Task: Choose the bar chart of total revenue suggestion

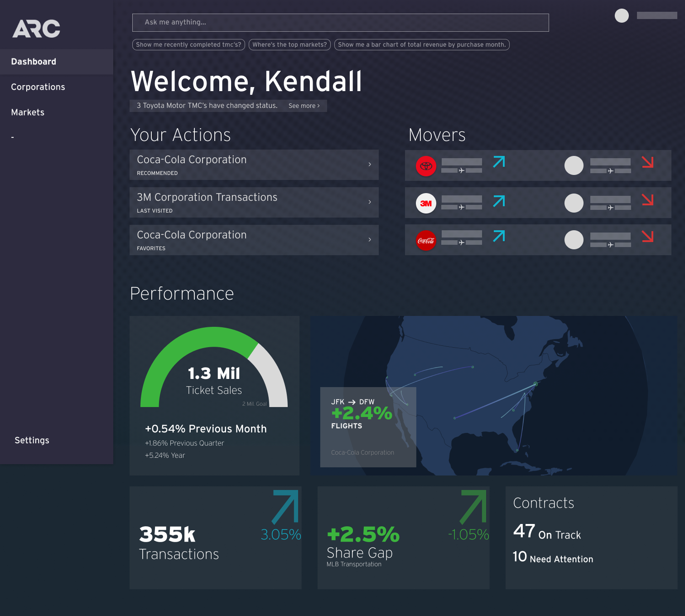Action: (x=422, y=44)
